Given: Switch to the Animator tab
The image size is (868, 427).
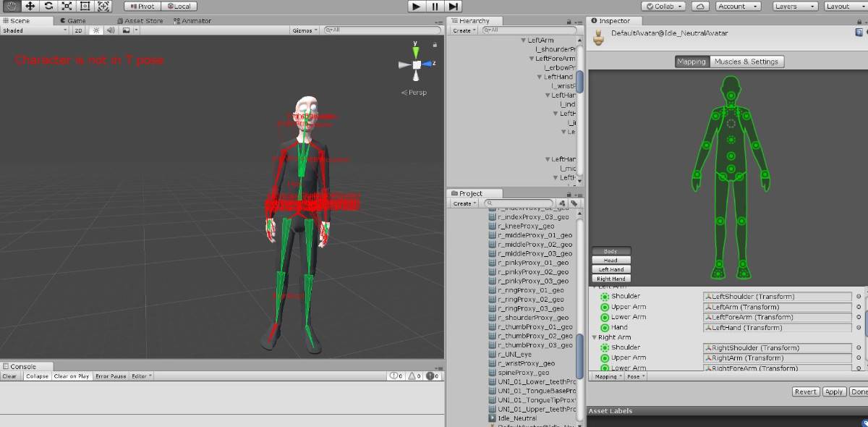Looking at the screenshot, I should tap(192, 21).
